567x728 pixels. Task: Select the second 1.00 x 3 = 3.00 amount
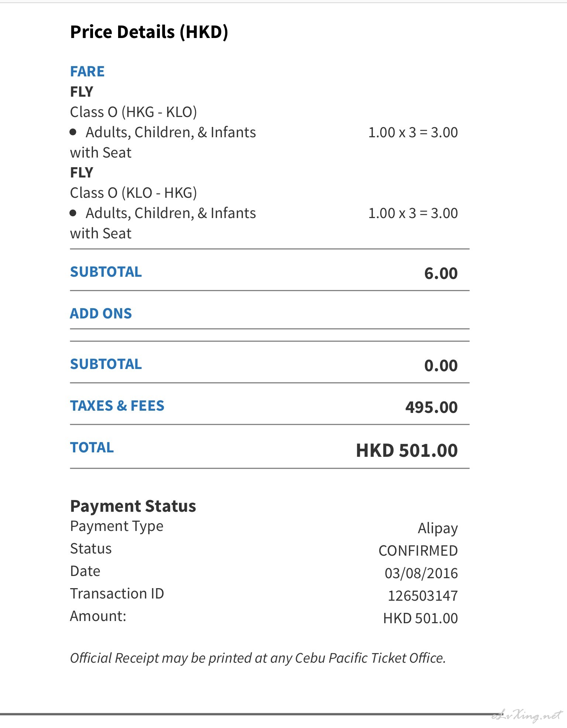point(413,213)
